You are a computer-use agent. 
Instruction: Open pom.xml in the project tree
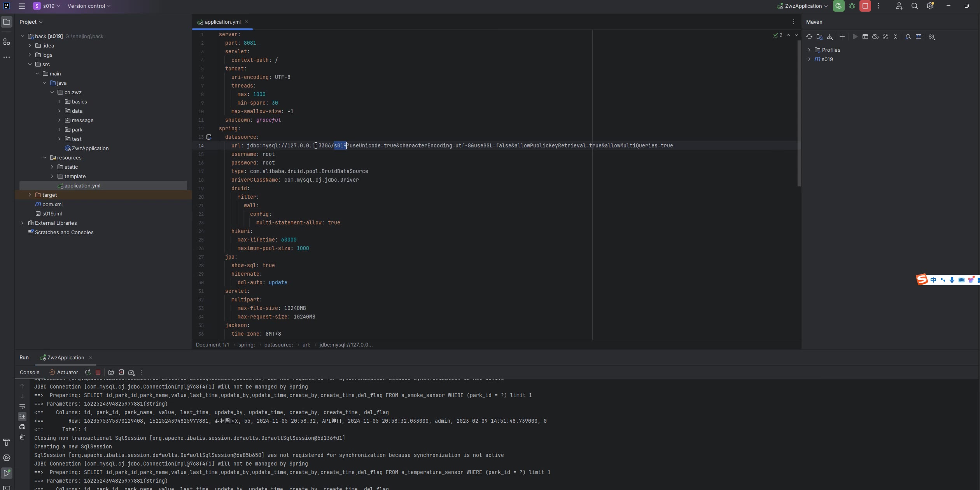pos(52,204)
